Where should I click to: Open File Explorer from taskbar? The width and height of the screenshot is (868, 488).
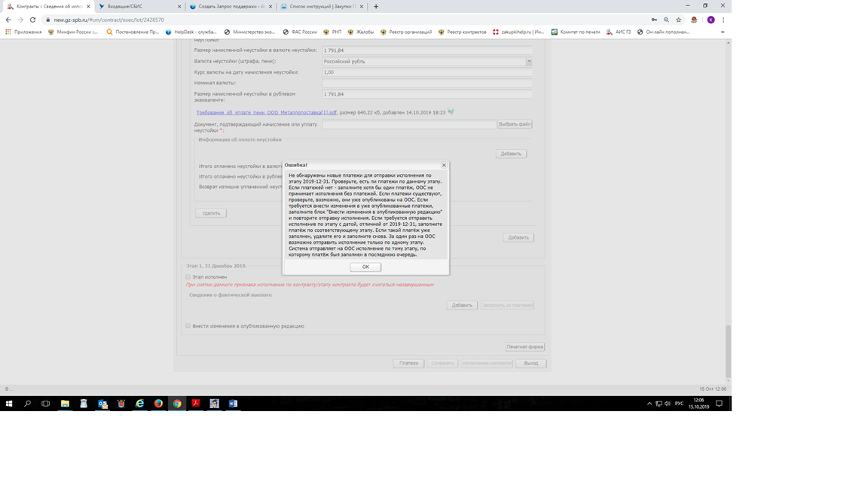click(65, 404)
